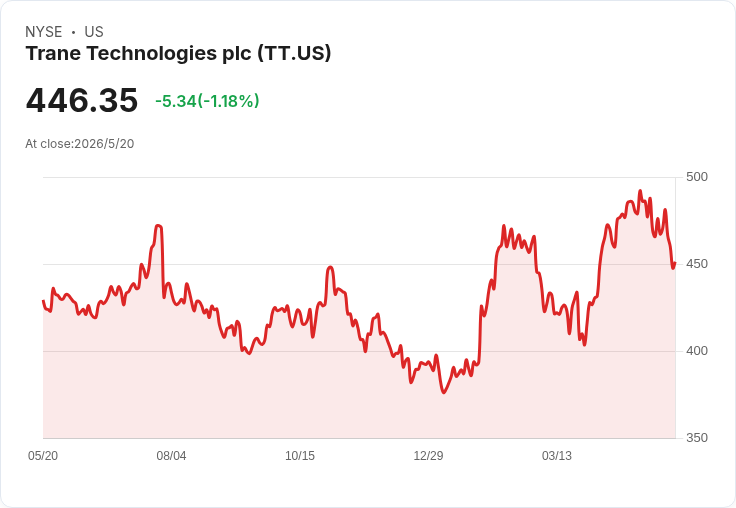Click the 500 y-axis price label
736x508 pixels.
[697, 177]
